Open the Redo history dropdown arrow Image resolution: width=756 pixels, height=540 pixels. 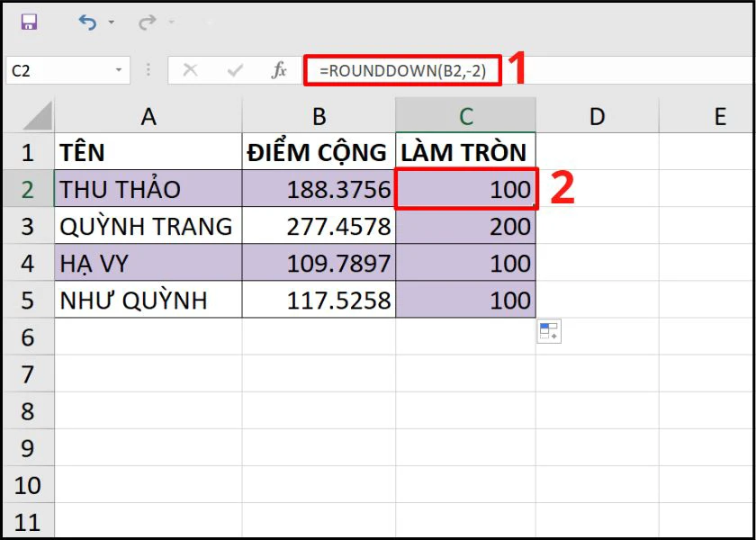[x=171, y=22]
